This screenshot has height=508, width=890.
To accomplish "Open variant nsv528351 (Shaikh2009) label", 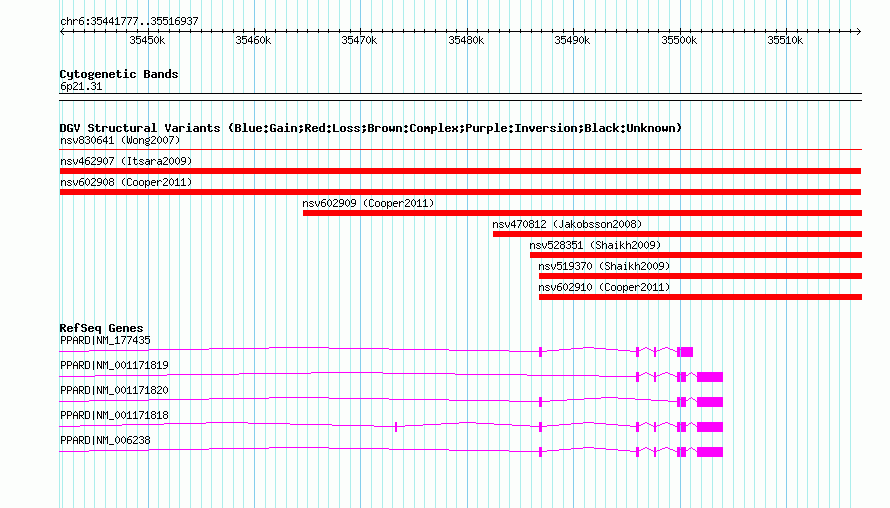I will 595,245.
